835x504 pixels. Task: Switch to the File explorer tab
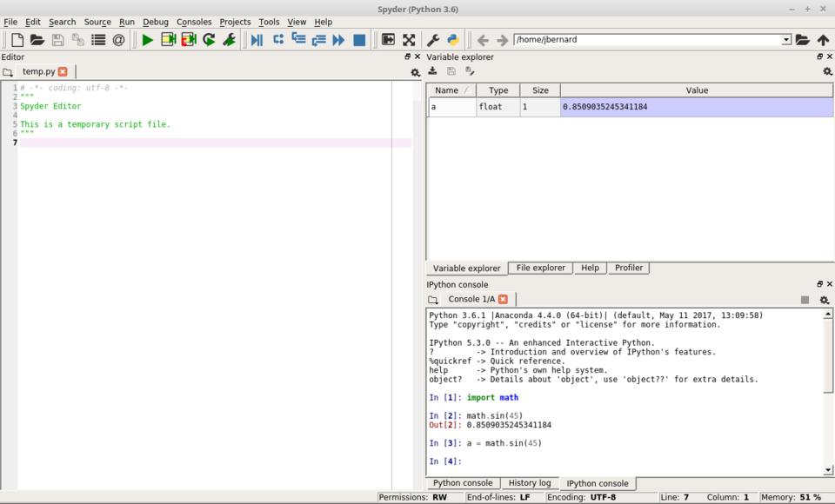(x=540, y=268)
